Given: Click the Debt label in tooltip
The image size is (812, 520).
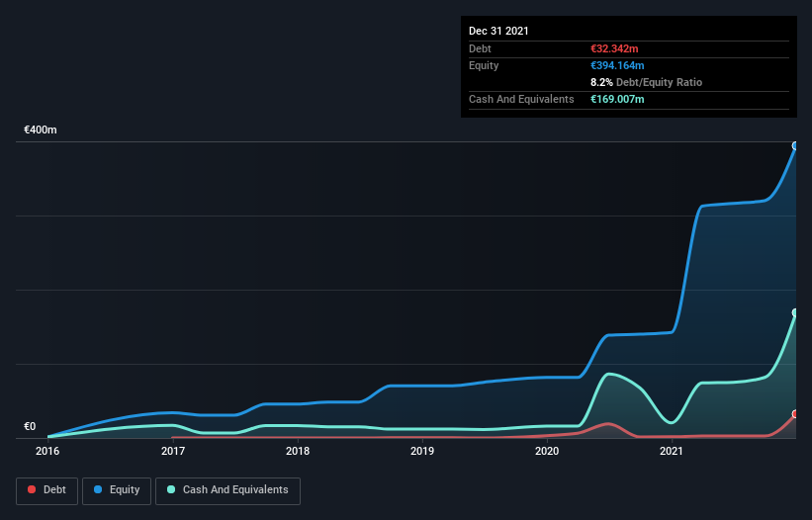Looking at the screenshot, I should (x=480, y=48).
